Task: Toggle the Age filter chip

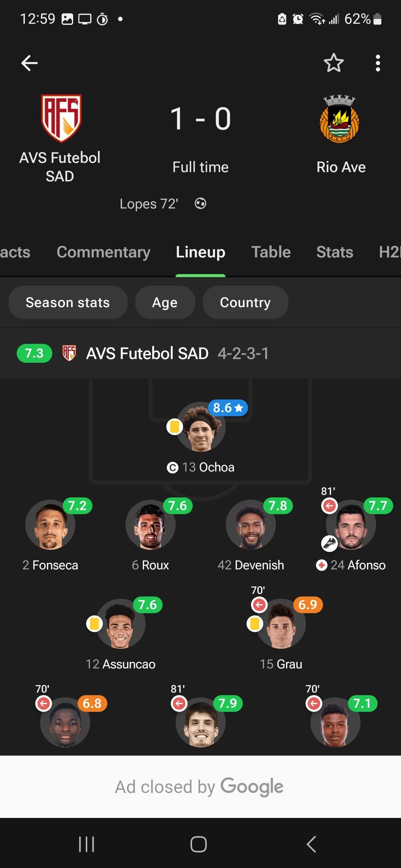Action: coord(165,302)
